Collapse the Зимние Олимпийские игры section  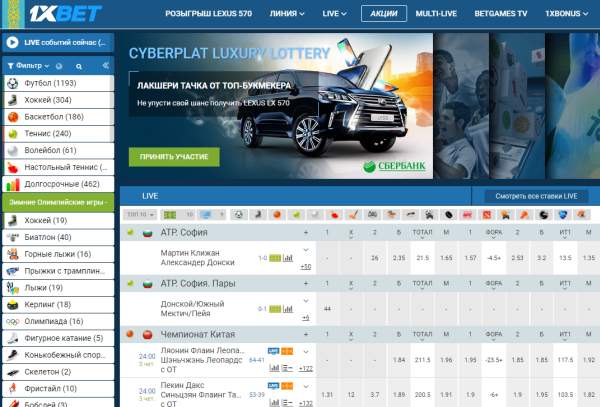click(x=58, y=202)
